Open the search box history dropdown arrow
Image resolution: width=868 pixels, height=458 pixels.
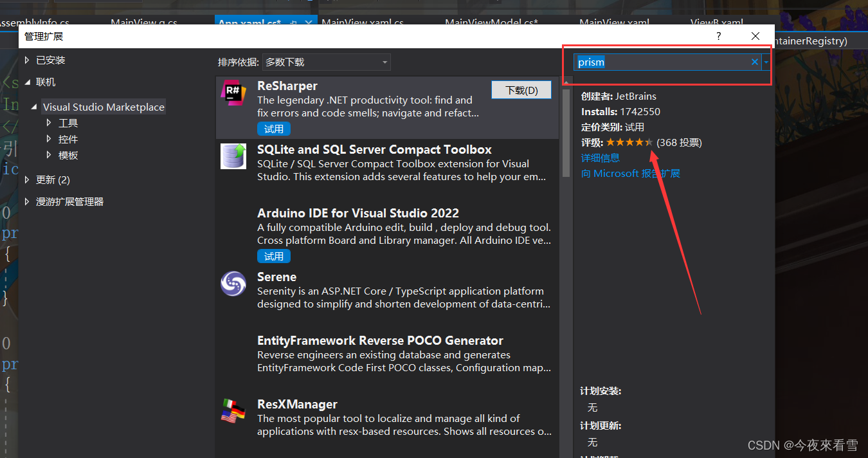[x=766, y=62]
